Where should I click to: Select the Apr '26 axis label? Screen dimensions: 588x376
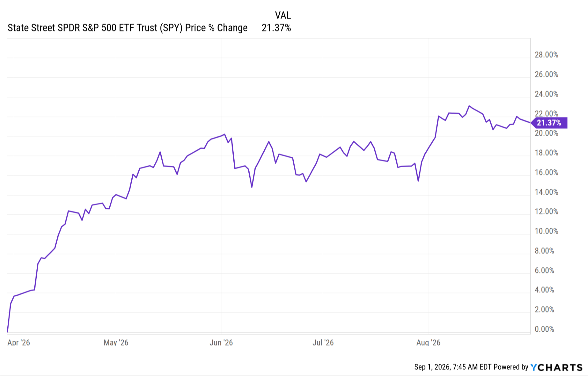point(19,342)
